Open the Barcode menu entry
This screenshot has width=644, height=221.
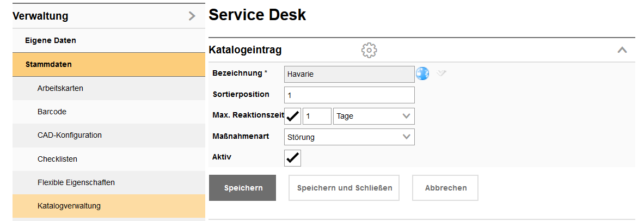coord(52,112)
